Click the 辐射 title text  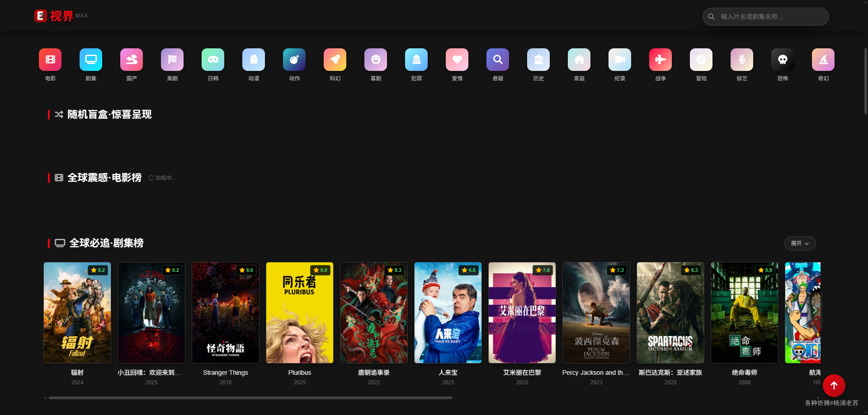click(x=77, y=373)
